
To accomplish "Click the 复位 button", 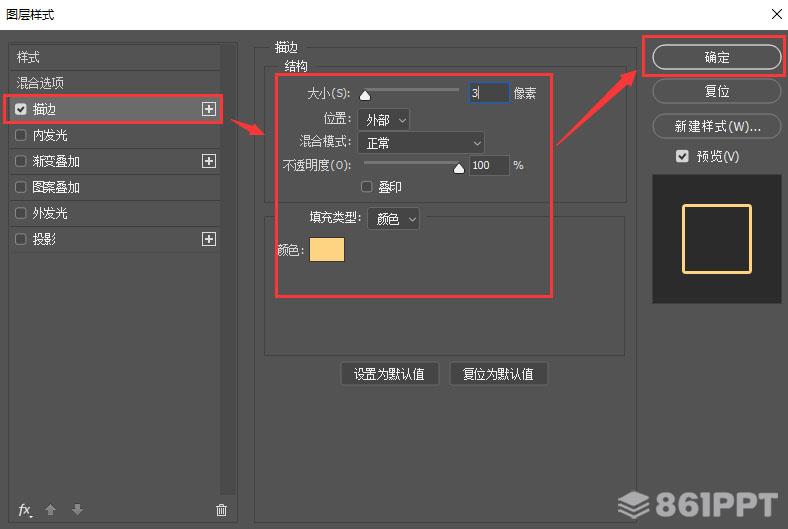I will 717,91.
